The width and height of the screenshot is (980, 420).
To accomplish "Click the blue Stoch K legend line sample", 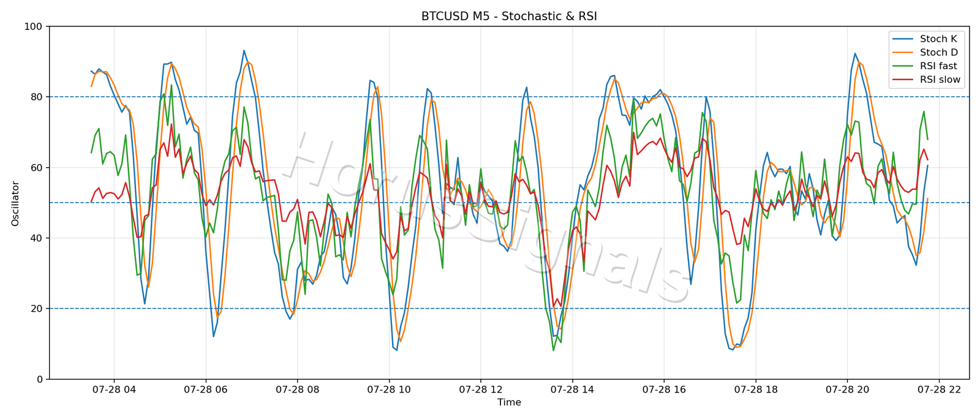I will pyautogui.click(x=903, y=39).
